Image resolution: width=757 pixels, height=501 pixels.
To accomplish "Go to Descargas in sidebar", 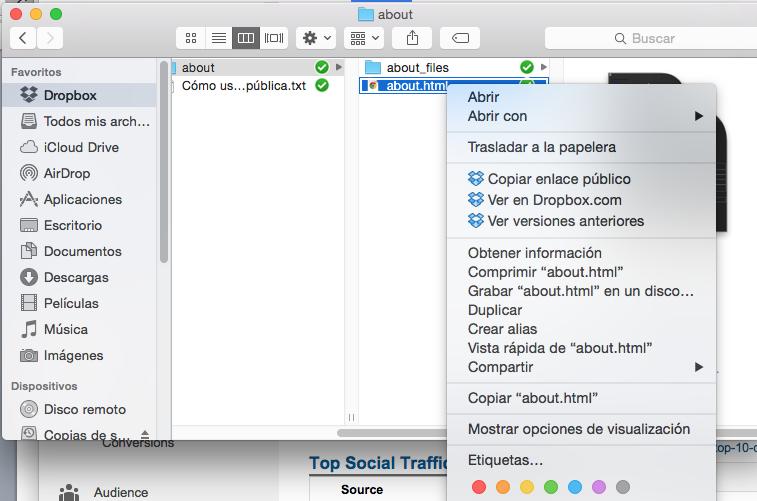I will click(x=76, y=277).
